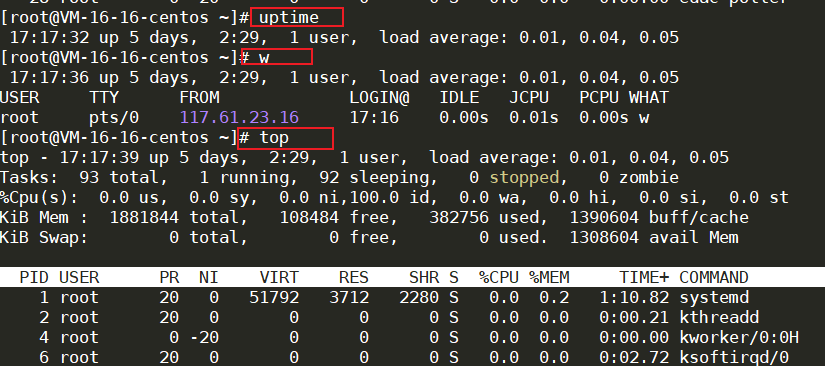This screenshot has width=825, height=366.
Task: Click the avail Mem value 1308604
Action: click(604, 237)
